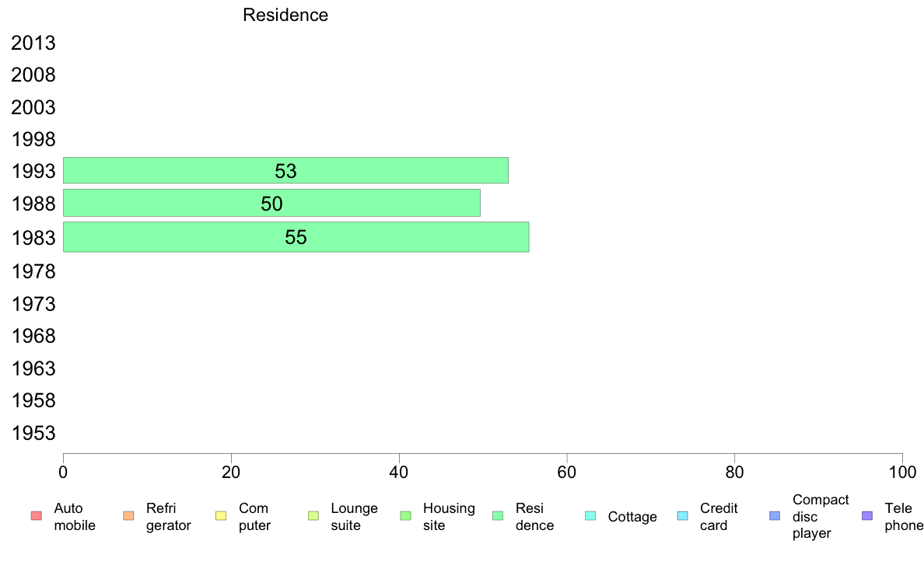Click the green Housing site legend swatch
This screenshot has height=572, width=924.
pos(405,516)
